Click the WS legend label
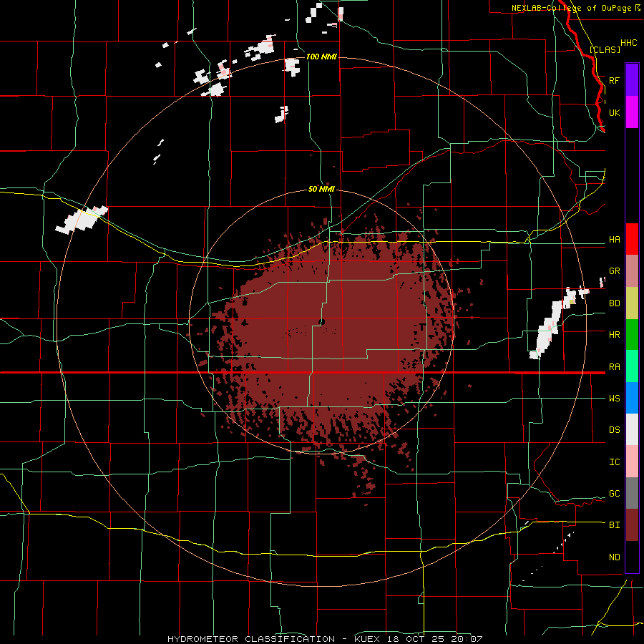The image size is (644, 644). 614,399
